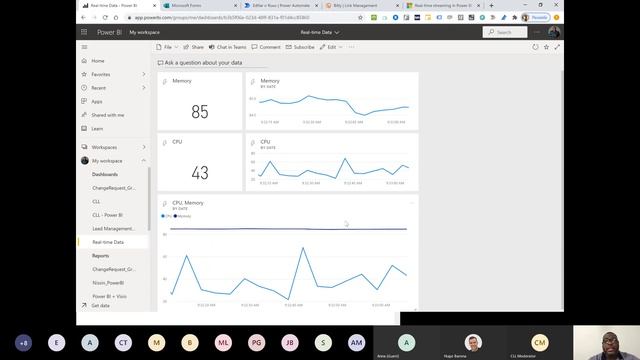Open the CLL - Power BI dashboard

pyautogui.click(x=107, y=215)
